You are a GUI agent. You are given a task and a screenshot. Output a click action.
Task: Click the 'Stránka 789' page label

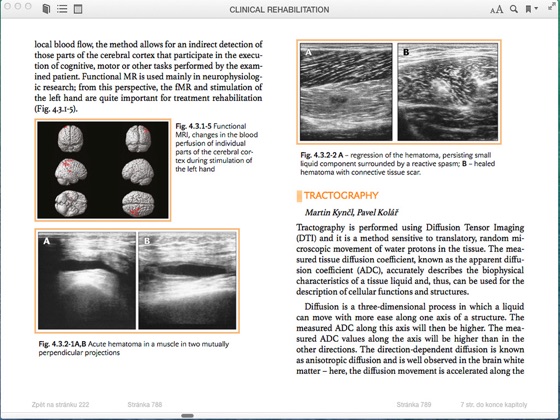pos(414,404)
